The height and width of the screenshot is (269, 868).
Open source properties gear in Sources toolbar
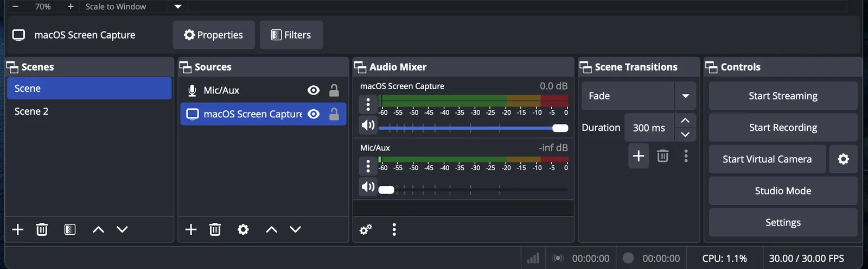[243, 229]
